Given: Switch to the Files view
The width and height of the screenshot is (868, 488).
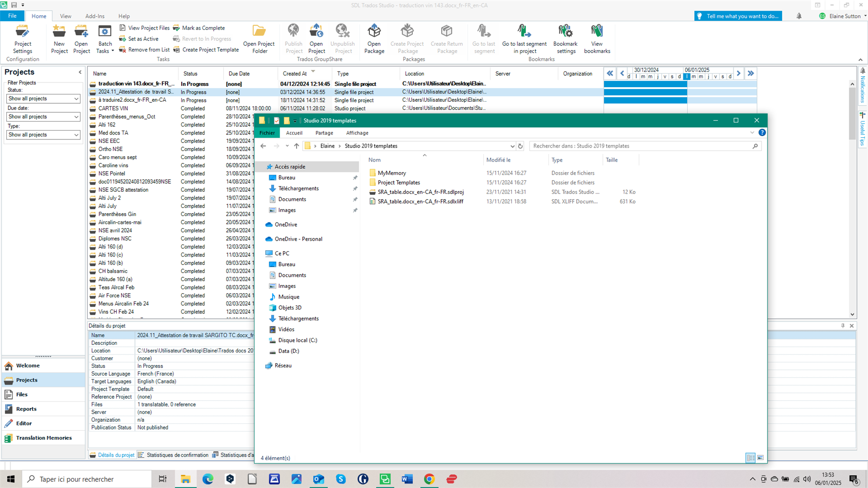Looking at the screenshot, I should (43, 394).
